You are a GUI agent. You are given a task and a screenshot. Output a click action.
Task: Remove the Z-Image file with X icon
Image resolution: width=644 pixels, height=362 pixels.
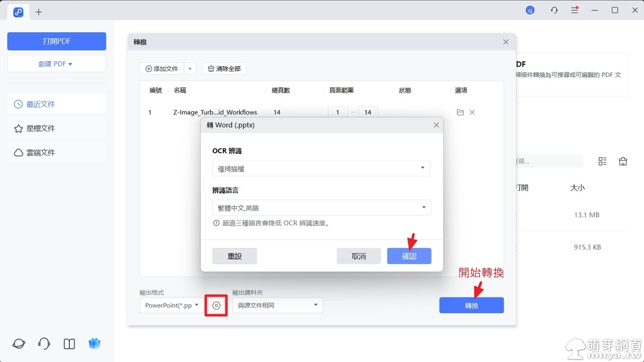472,113
